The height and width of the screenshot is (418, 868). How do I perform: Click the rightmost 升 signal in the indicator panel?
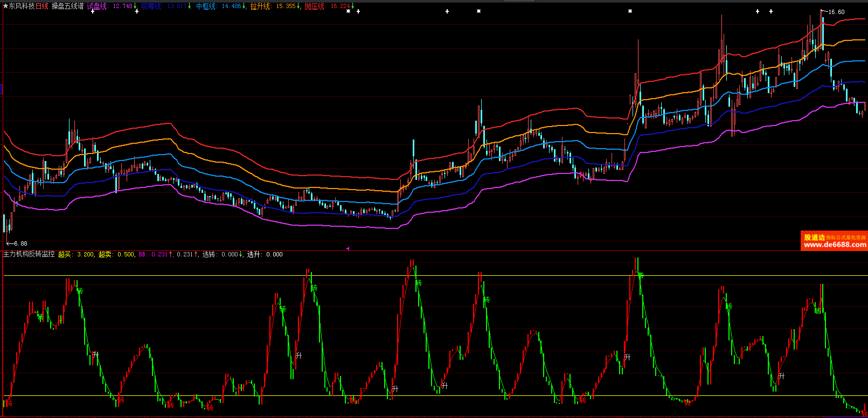point(781,376)
